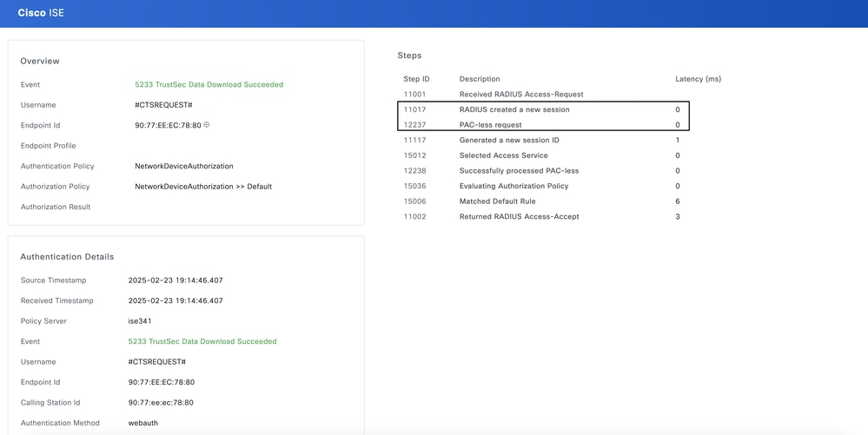
Task: Select step ID 15006
Action: [414, 201]
